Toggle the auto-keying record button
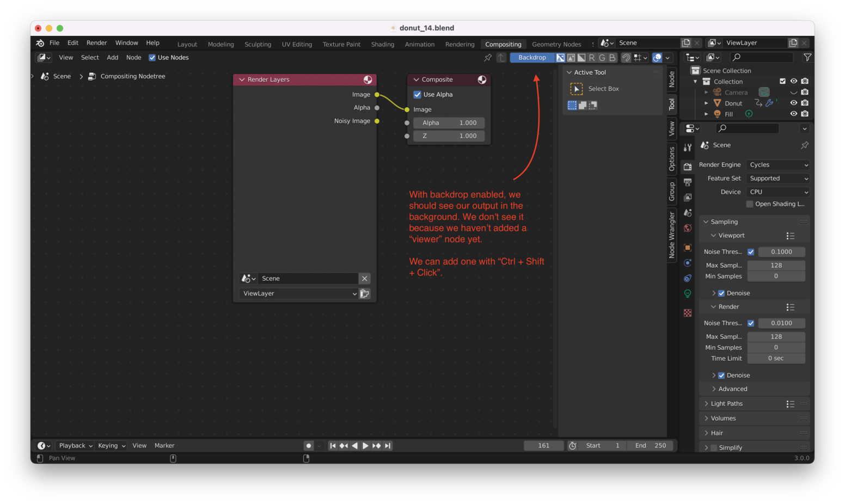This screenshot has height=504, width=845. [308, 446]
